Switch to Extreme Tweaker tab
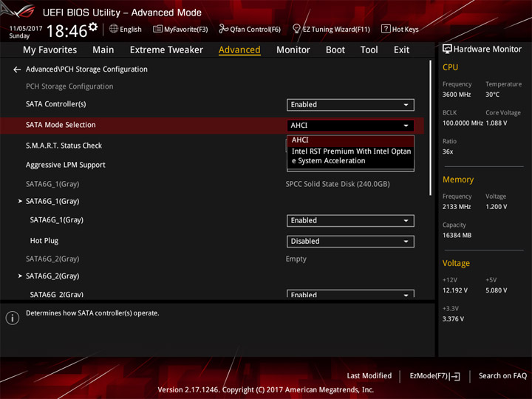This screenshot has height=399, width=532. click(x=166, y=50)
